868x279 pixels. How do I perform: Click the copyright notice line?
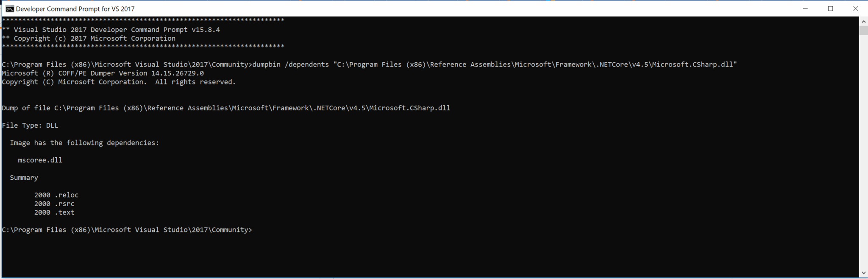click(119, 82)
